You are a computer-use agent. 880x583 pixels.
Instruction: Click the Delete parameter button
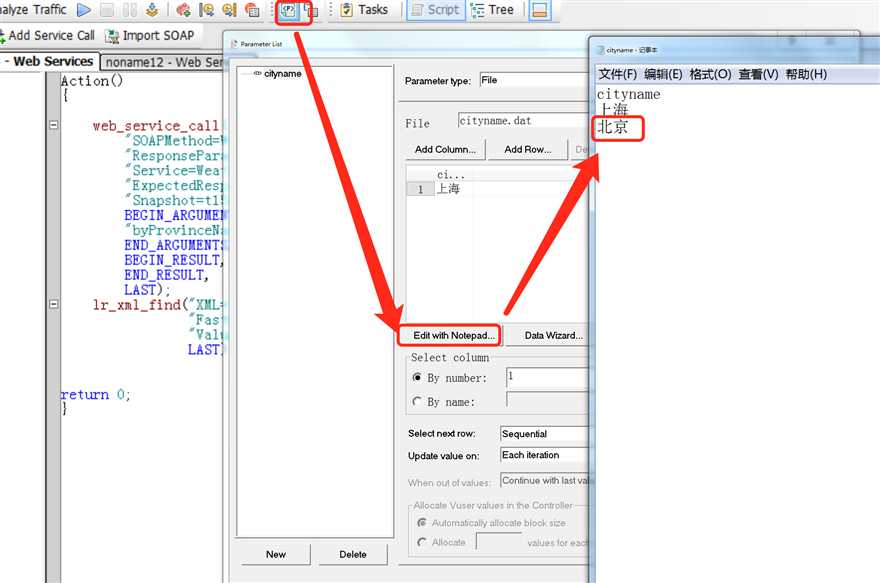point(352,554)
